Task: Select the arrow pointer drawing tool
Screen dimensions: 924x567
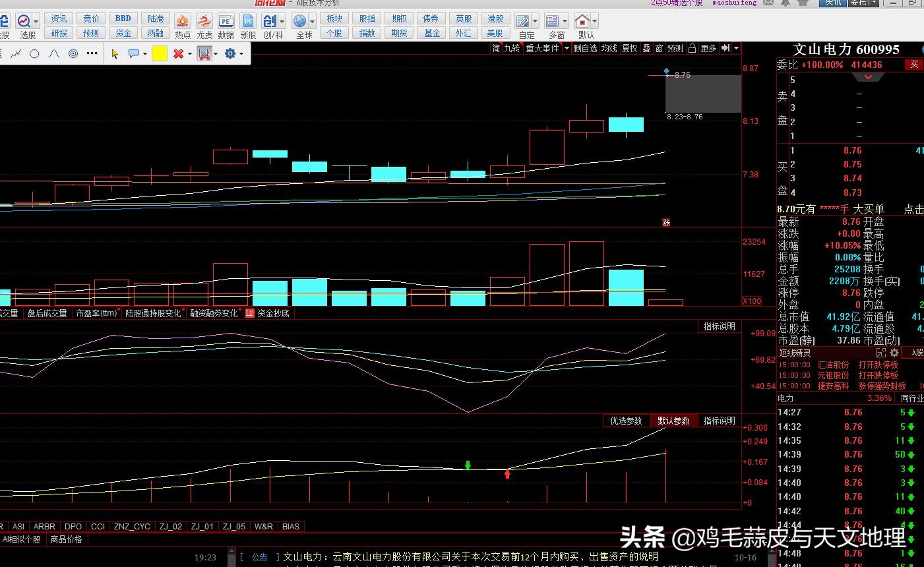Action: [115, 54]
